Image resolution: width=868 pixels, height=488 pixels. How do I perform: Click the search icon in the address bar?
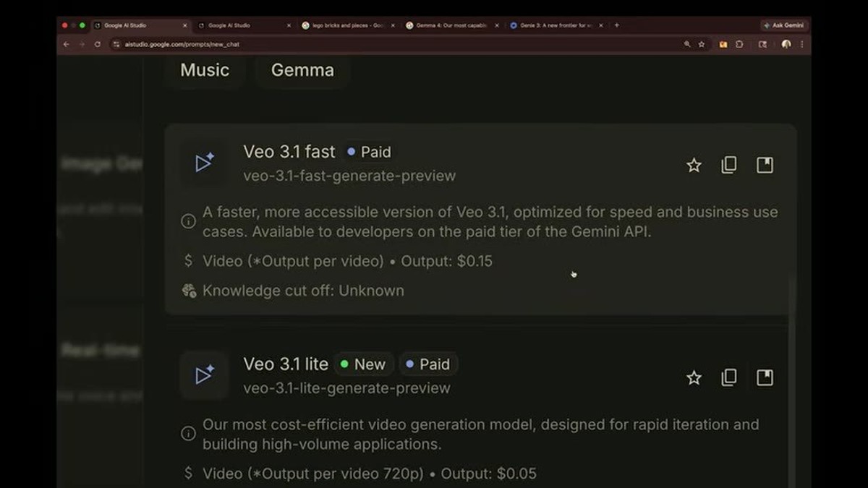coord(687,44)
